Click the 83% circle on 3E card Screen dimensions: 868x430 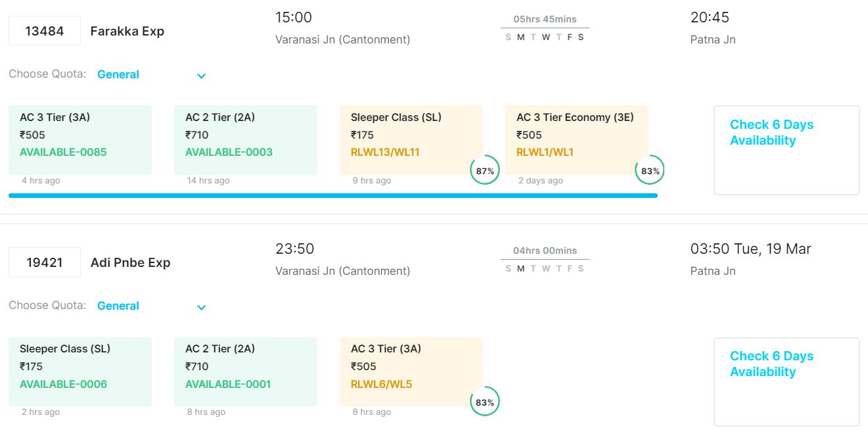[650, 171]
